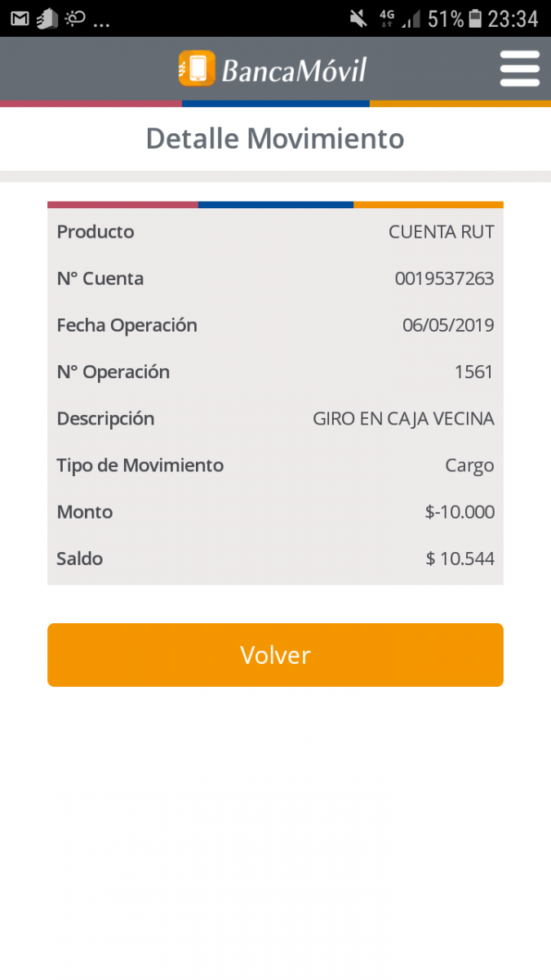This screenshot has width=551, height=980.
Task: Tap the account number 0019537263
Action: (x=444, y=278)
